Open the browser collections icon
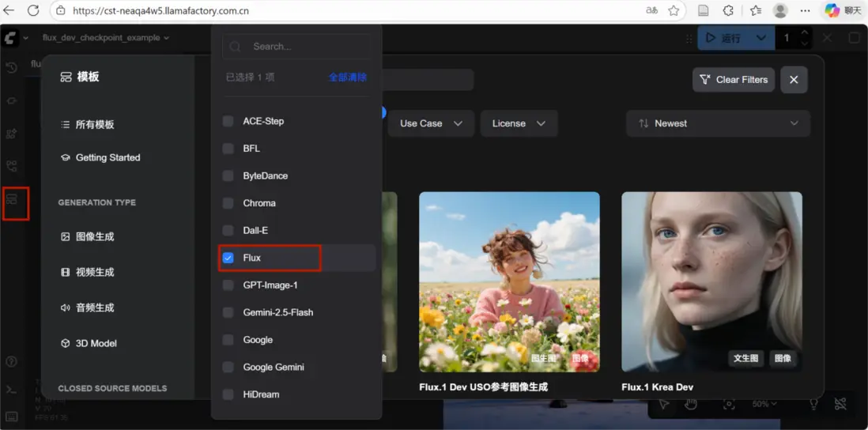 tap(703, 10)
